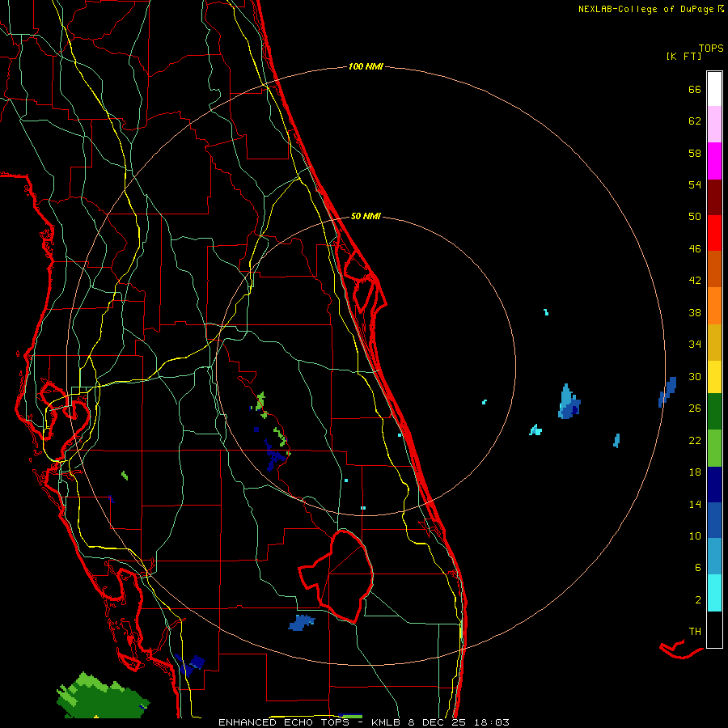728x728 pixels.
Task: Click the "TOPS" legend heading
Action: (x=711, y=48)
